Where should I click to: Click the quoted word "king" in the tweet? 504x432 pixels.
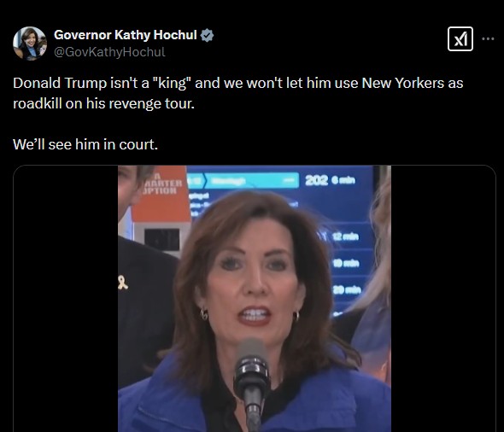tap(173, 83)
